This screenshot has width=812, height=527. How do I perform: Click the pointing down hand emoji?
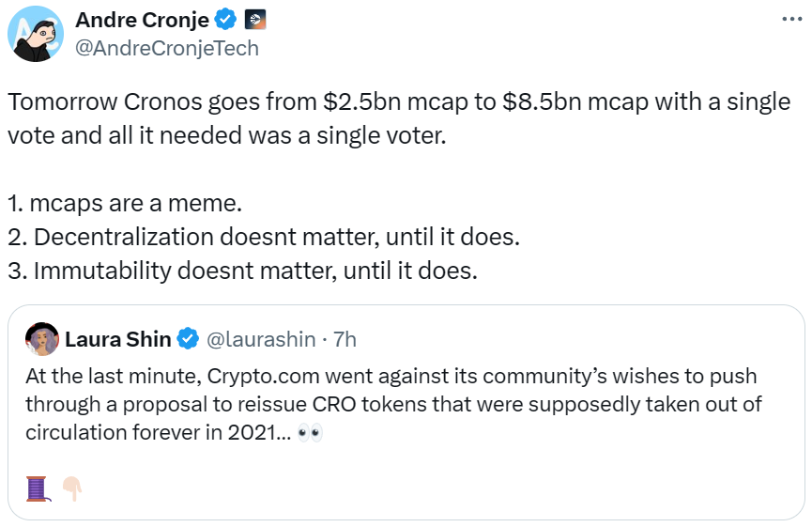pyautogui.click(x=72, y=488)
